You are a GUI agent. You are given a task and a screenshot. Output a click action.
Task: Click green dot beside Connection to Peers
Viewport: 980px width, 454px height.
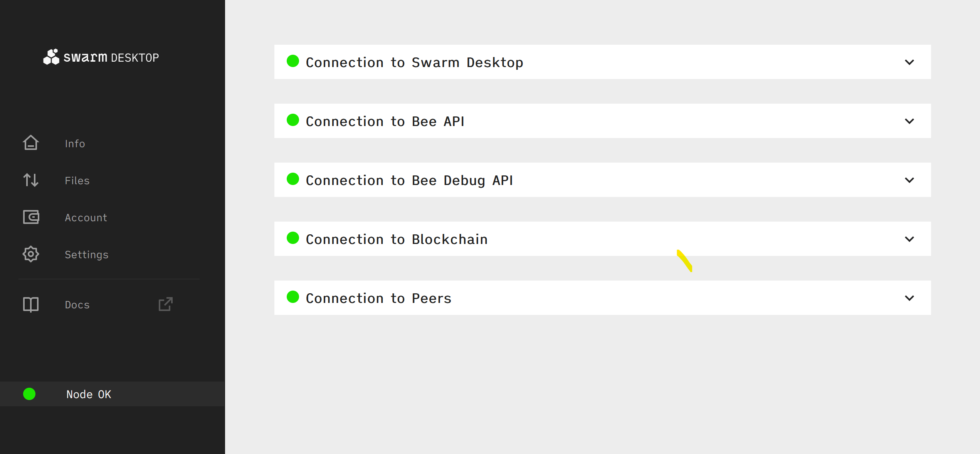pyautogui.click(x=293, y=297)
